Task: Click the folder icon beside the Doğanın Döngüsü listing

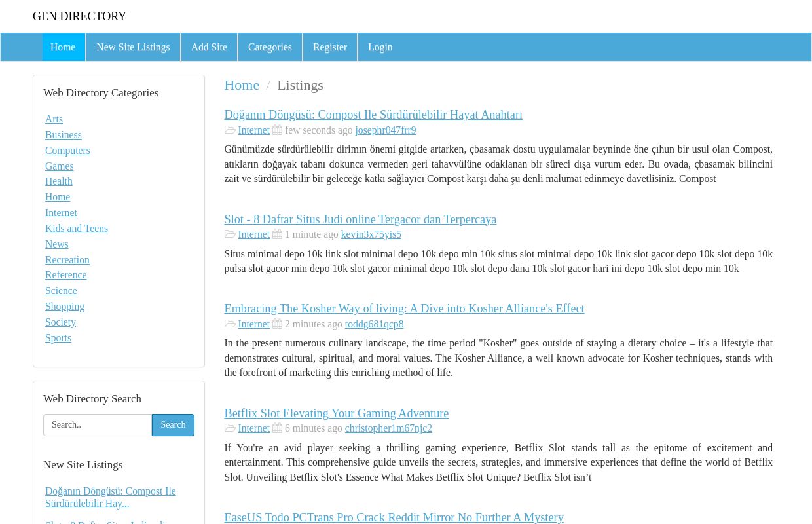Action: tap(231, 130)
